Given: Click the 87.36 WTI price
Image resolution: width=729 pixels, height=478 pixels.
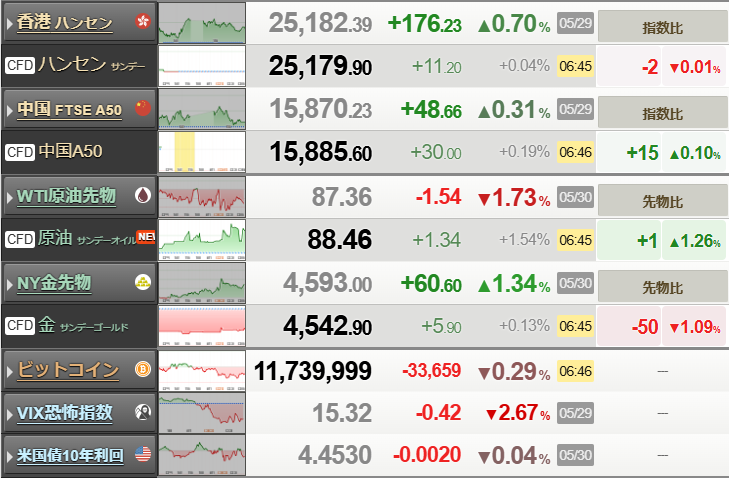Looking at the screenshot, I should pyautogui.click(x=342, y=197).
